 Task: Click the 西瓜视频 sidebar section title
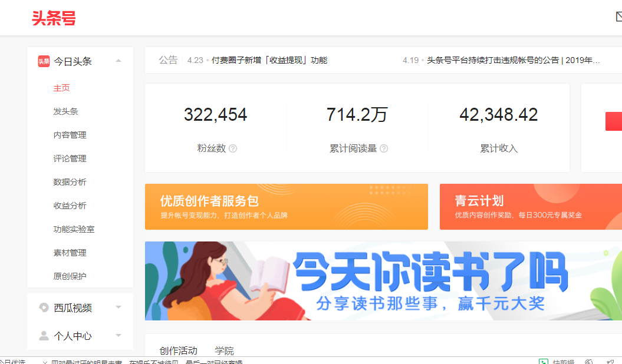tap(73, 308)
